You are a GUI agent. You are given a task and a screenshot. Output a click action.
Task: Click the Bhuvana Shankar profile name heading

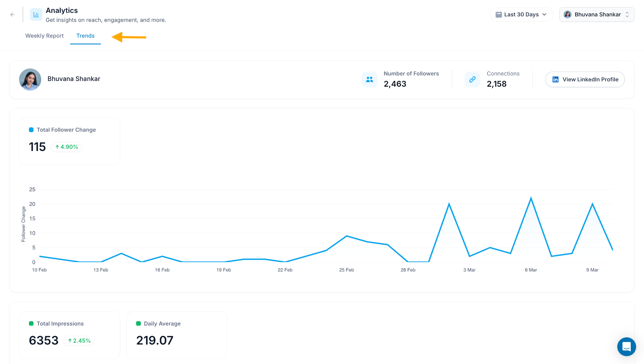[74, 79]
